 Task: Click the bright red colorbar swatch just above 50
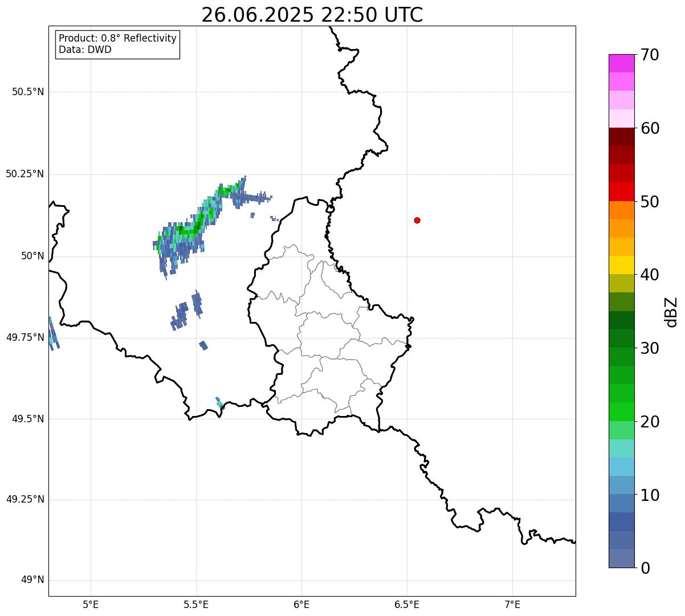pyautogui.click(x=621, y=191)
